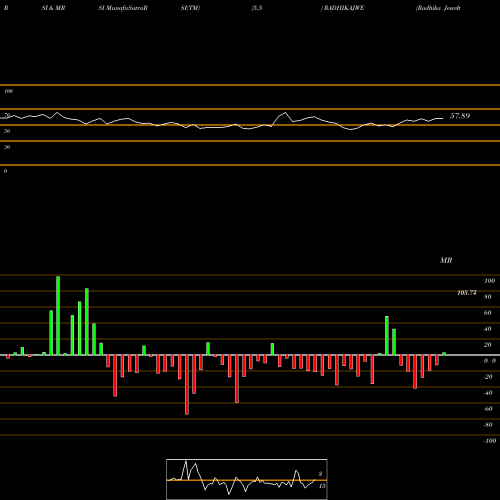Click the MR axis label 20

[488, 345]
